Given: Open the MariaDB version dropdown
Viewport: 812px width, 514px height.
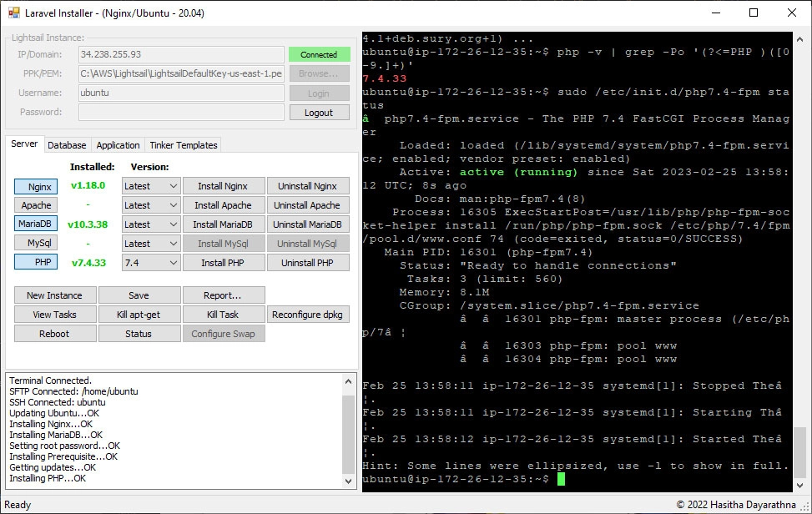Looking at the screenshot, I should 151,224.
